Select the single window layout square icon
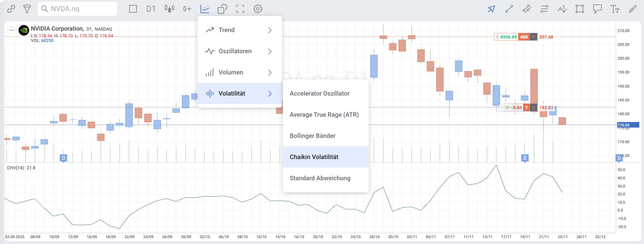The width and height of the screenshot is (644, 244). click(x=133, y=9)
